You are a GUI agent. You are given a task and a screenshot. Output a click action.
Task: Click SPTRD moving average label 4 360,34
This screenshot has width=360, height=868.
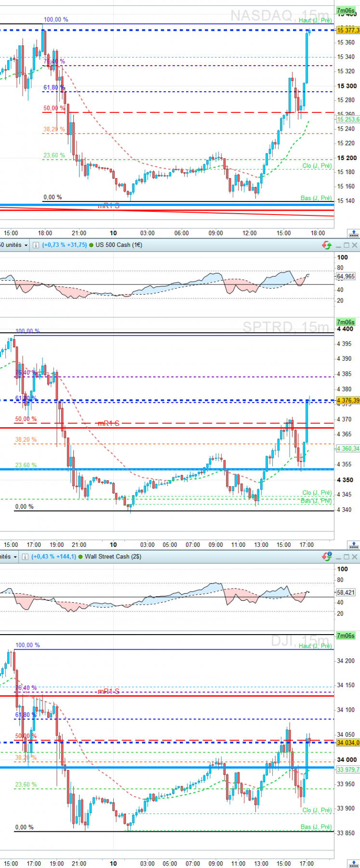[348, 448]
